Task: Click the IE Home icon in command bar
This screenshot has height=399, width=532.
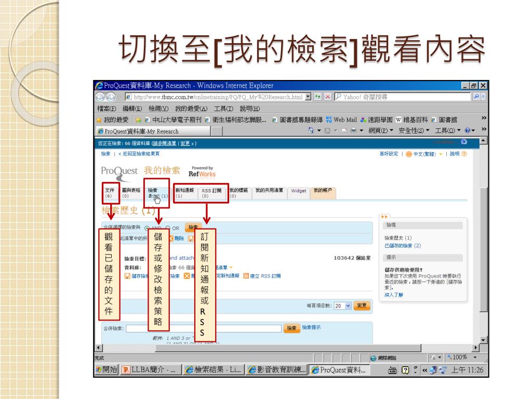Action: 311,130
